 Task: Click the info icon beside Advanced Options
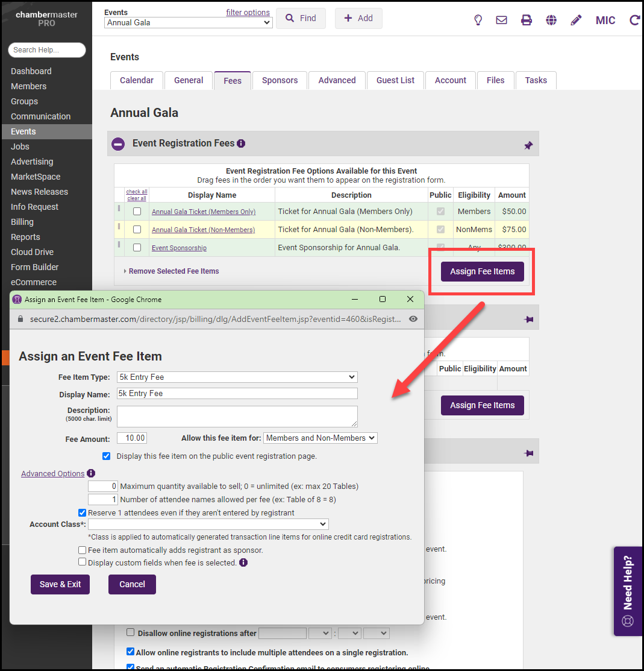(91, 474)
